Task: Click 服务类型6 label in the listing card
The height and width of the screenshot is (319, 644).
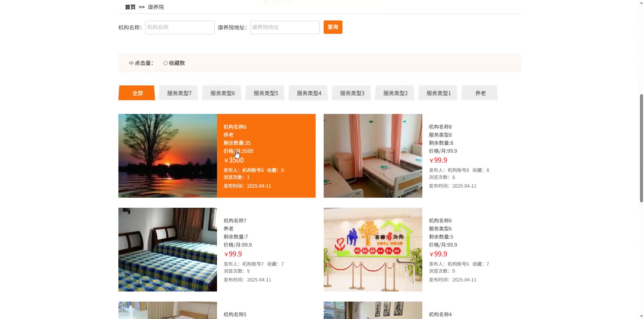Action: pyautogui.click(x=440, y=229)
